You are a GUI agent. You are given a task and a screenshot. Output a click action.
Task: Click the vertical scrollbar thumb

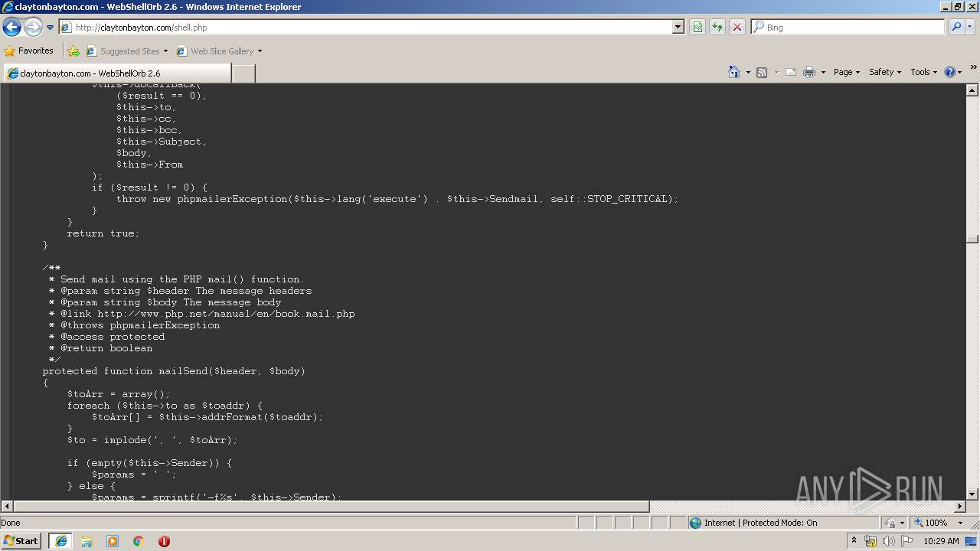pos(972,239)
